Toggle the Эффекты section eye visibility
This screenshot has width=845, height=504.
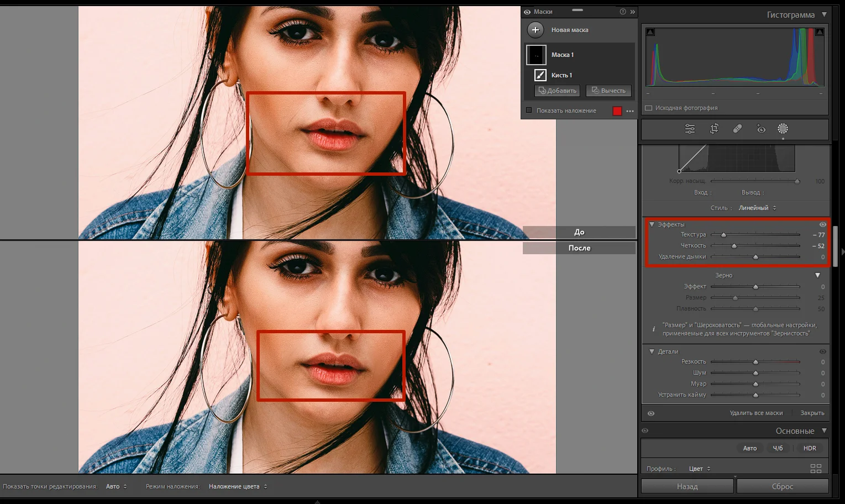(x=822, y=224)
